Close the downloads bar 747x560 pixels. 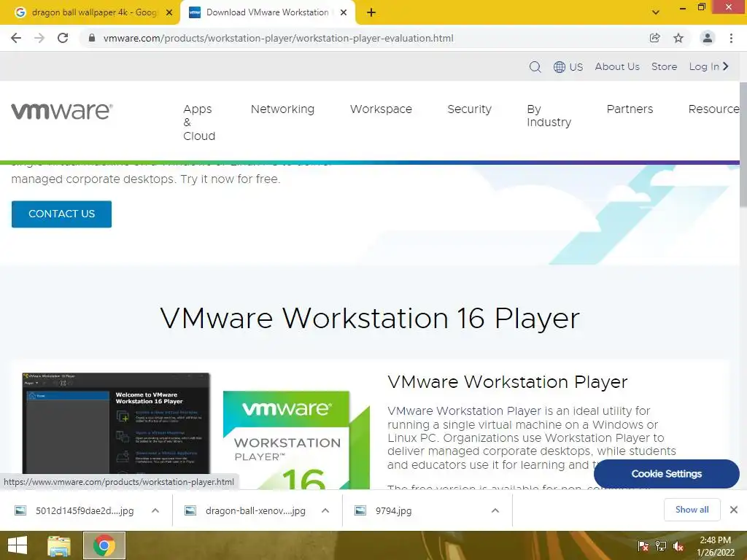[x=734, y=510]
